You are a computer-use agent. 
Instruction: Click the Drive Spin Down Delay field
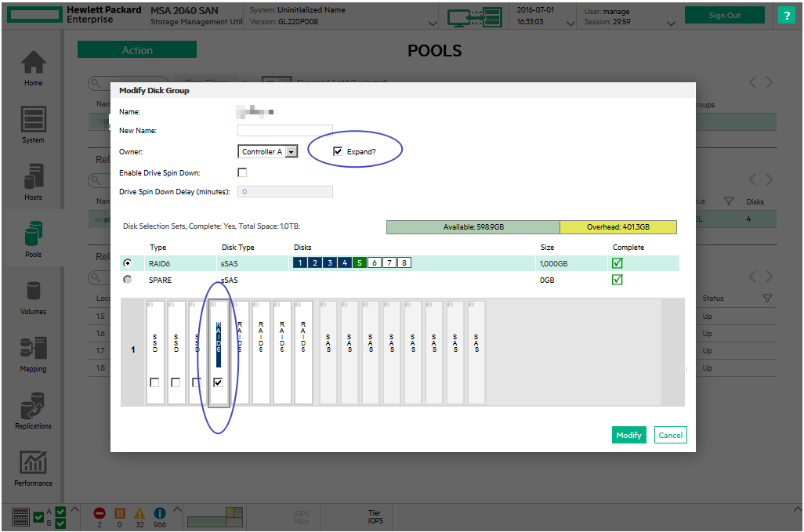(284, 191)
